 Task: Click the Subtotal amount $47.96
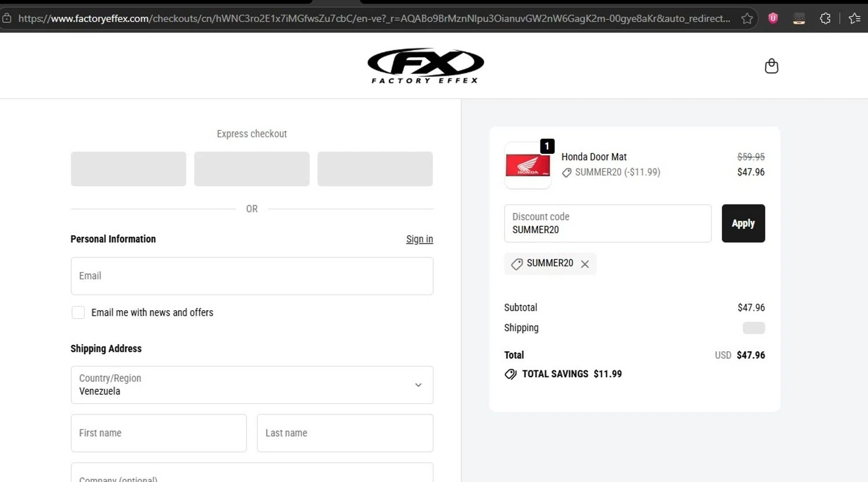(751, 307)
